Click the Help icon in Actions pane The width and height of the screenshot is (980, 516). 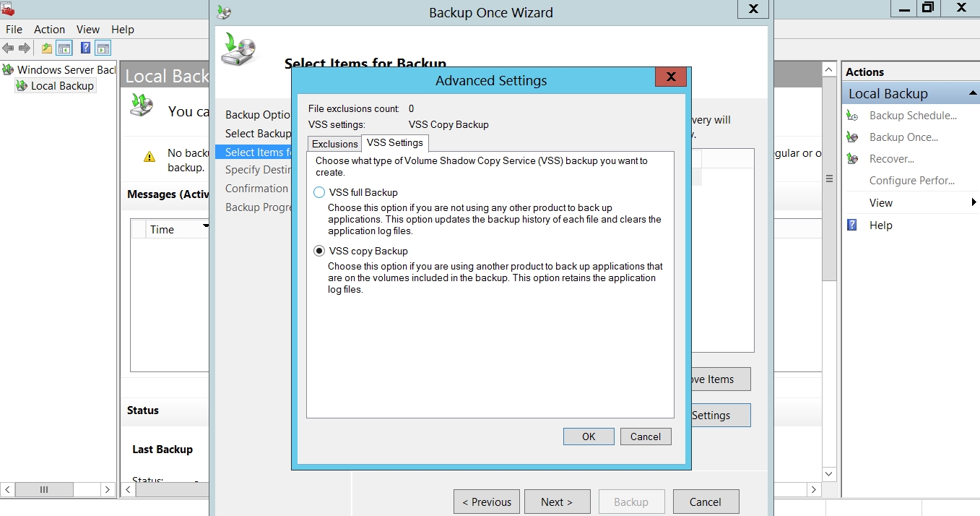pos(853,225)
